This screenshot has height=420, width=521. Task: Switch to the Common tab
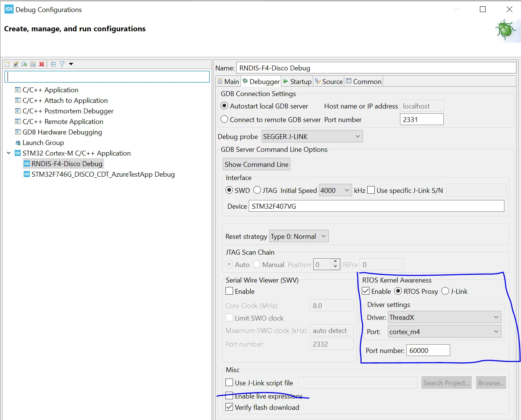pos(363,81)
